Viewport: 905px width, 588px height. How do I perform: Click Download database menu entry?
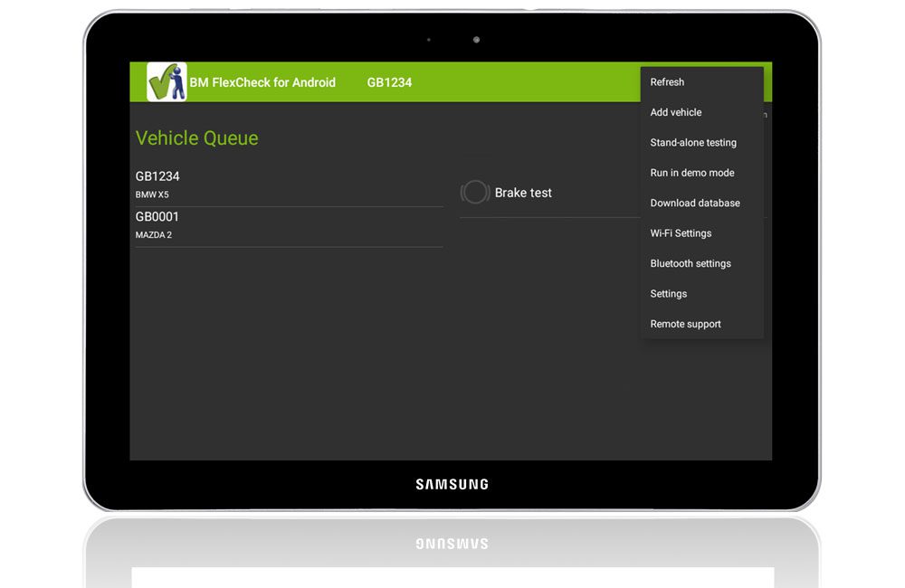695,203
